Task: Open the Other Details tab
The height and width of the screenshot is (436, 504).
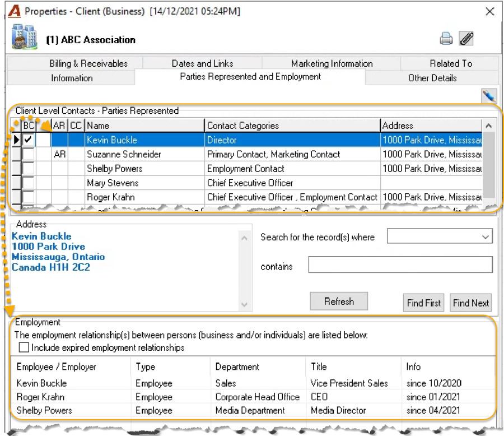Action: [x=432, y=78]
